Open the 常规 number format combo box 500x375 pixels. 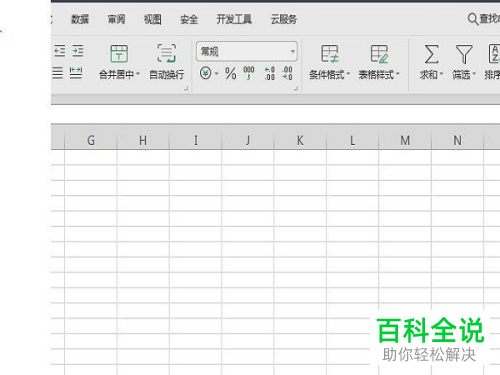pyautogui.click(x=247, y=51)
